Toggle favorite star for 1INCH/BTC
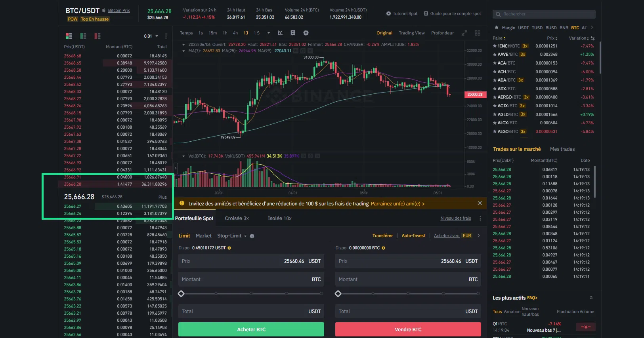Screen dimensions: 644x338 pos(495,46)
